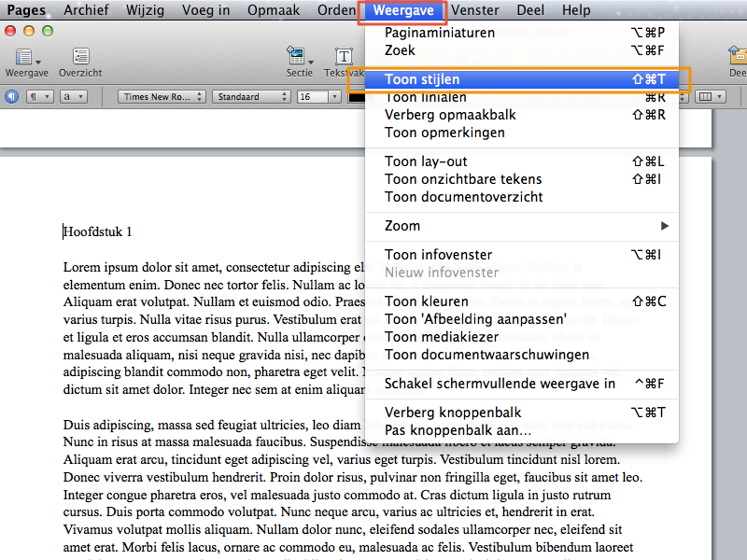
Task: Expand the Zoom submenu
Action: pyautogui.click(x=522, y=226)
